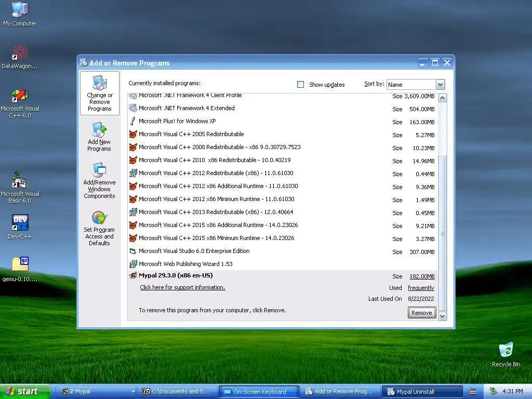
Task: Click the 8/22/2022 last used date
Action: click(421, 299)
